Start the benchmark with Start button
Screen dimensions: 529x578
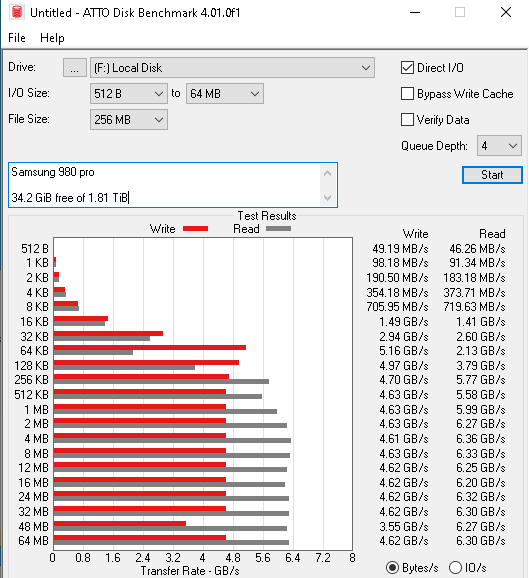[x=492, y=175]
